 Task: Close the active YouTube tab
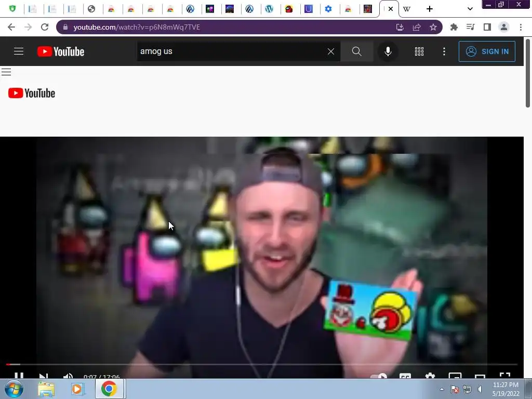391,9
